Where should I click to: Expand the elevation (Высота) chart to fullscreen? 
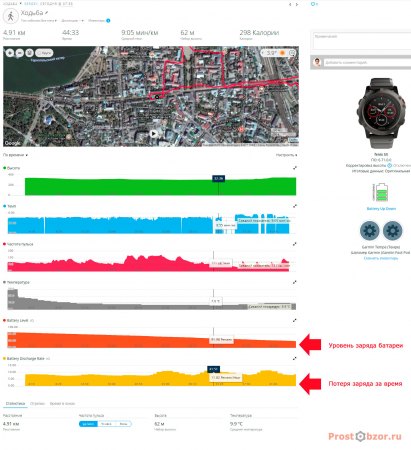[295, 168]
